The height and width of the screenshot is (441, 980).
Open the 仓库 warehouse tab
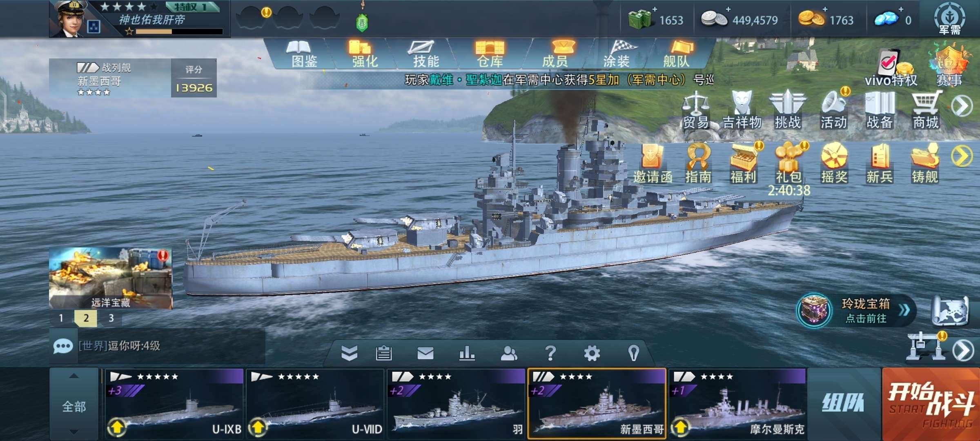pos(490,54)
